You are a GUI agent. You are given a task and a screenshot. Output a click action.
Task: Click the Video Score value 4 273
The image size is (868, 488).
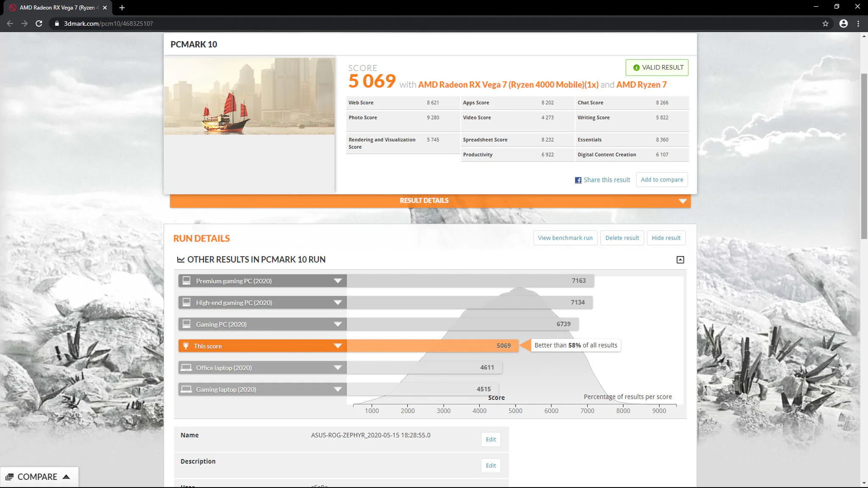[x=547, y=118]
